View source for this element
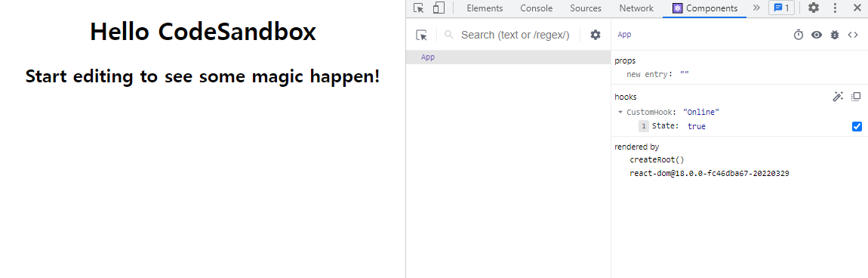Screen dimensions: 868x278 tap(853, 35)
